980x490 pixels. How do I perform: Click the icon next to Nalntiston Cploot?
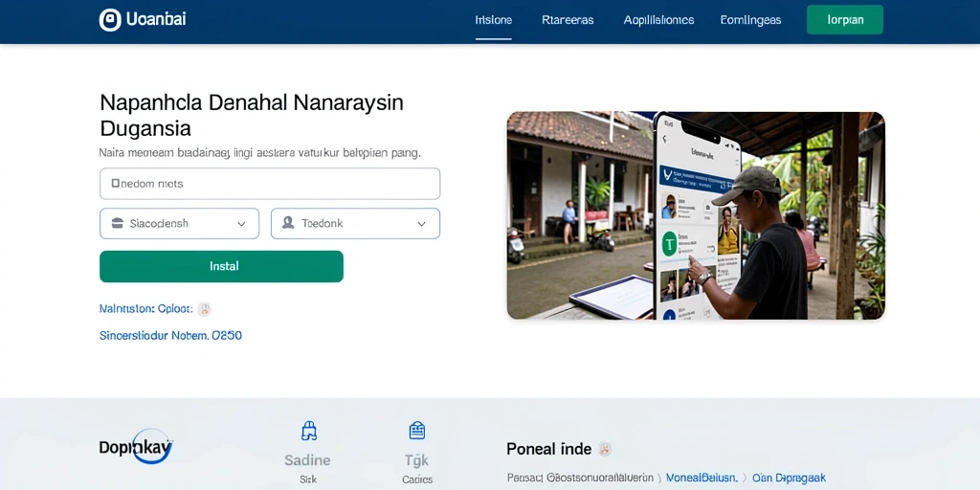click(x=205, y=309)
